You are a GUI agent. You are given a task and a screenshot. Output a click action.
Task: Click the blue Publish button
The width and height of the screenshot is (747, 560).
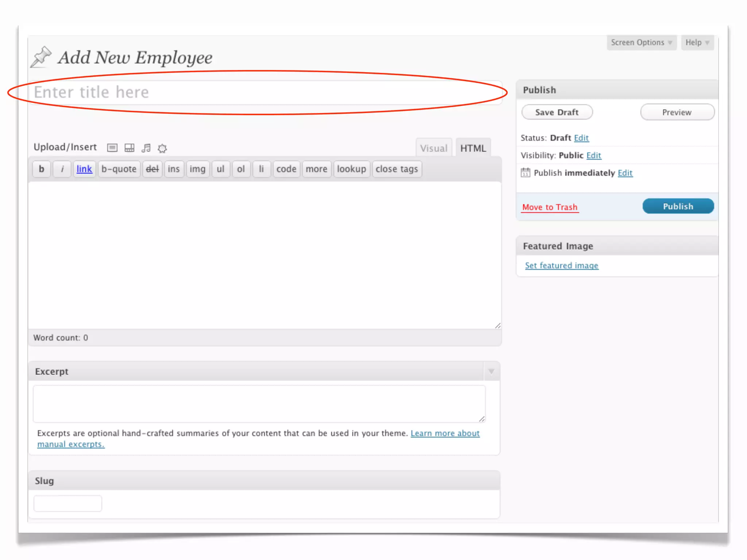[678, 206]
